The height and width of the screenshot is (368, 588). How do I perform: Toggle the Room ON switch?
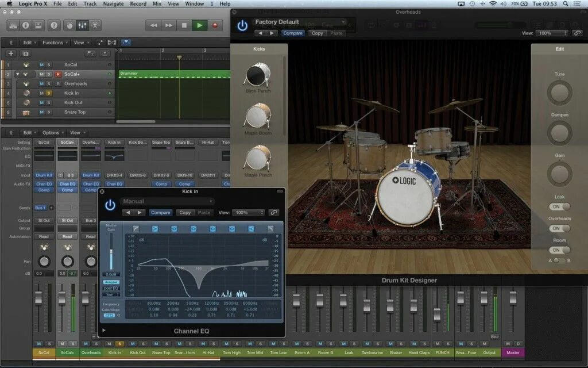tap(559, 250)
